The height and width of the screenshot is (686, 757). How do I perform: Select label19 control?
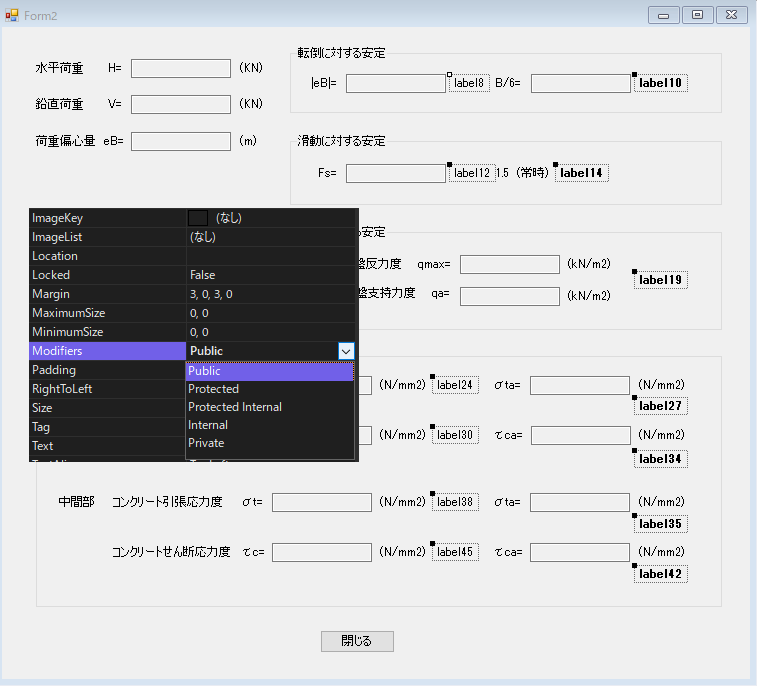pyautogui.click(x=660, y=280)
